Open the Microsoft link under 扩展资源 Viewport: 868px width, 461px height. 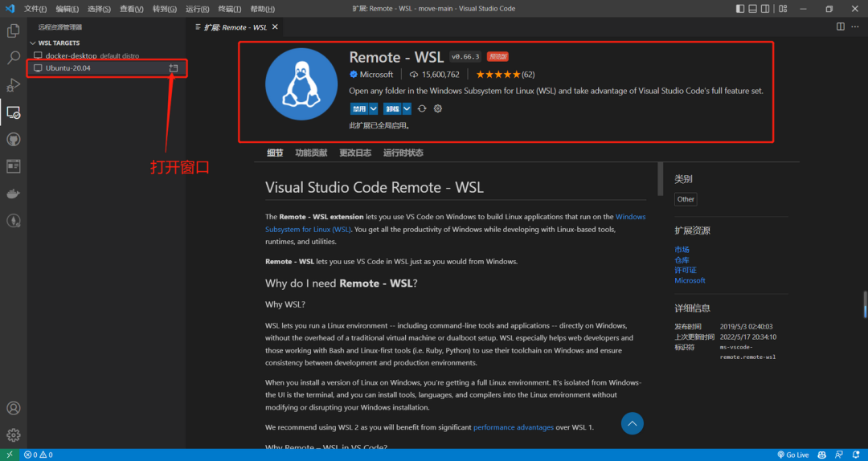click(x=690, y=280)
